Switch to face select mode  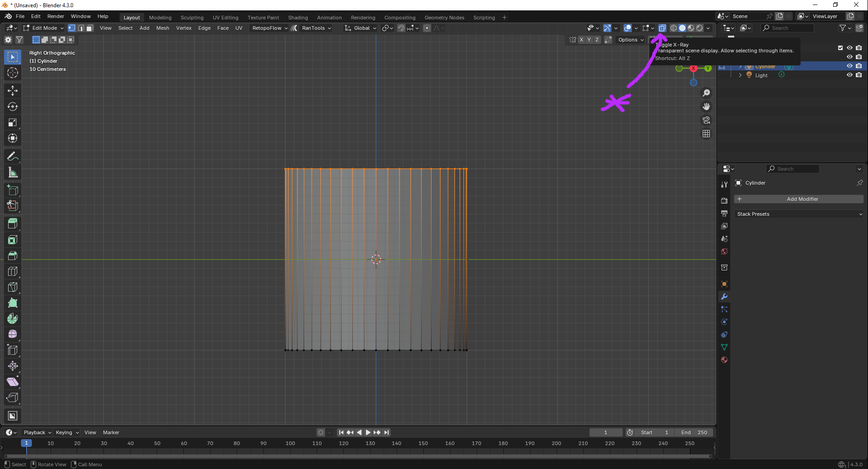click(x=90, y=28)
